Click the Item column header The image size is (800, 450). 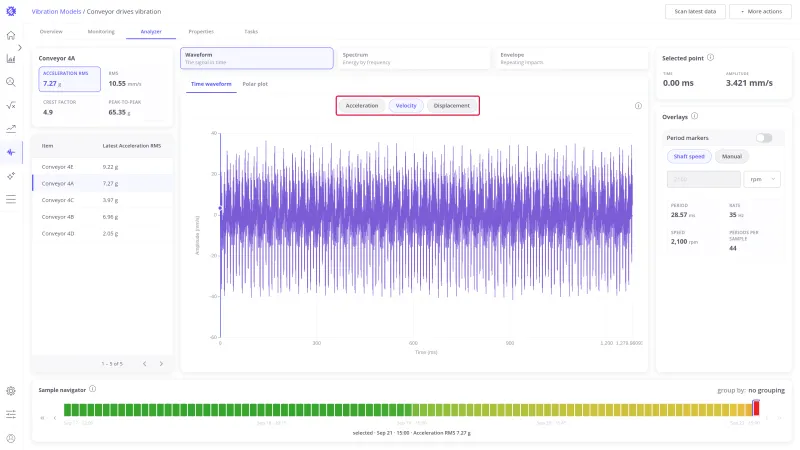(47, 146)
